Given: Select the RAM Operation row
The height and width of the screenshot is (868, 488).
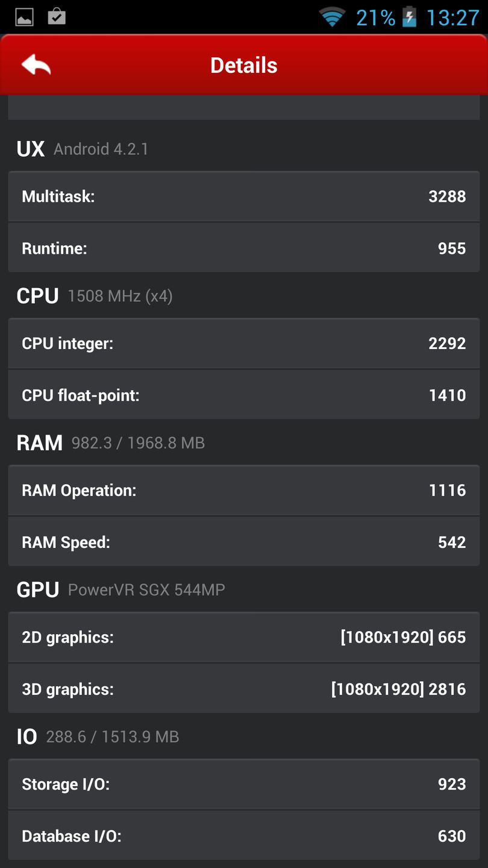Looking at the screenshot, I should 243,491.
